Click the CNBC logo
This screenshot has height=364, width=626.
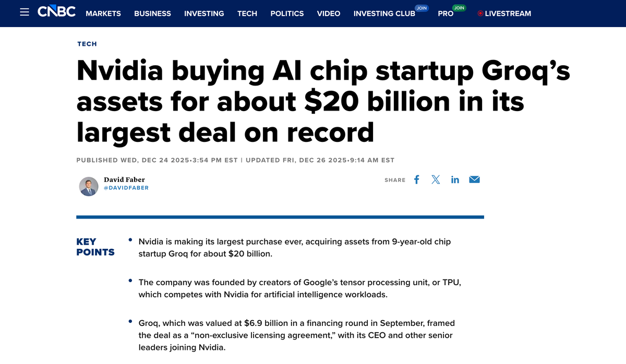(56, 11)
